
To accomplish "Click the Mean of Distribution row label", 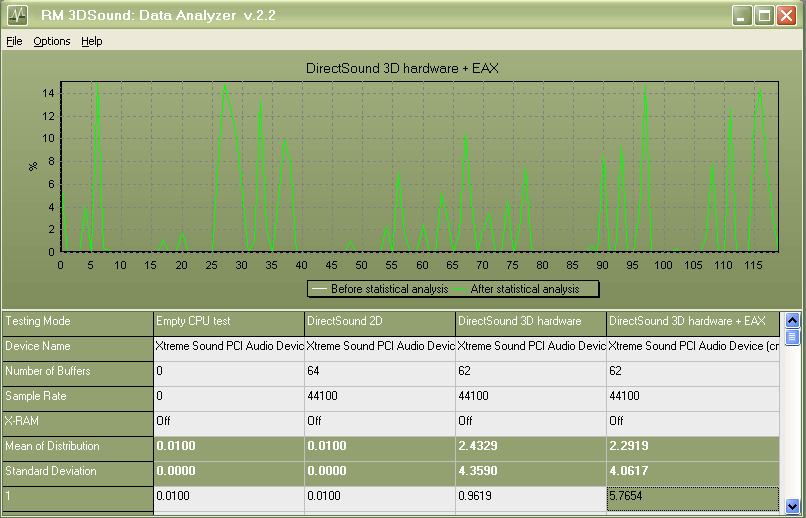I will tap(76, 446).
